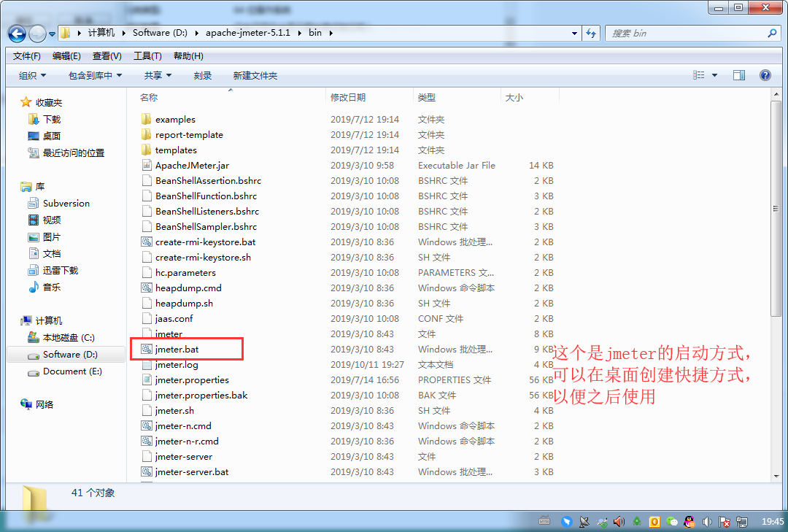788x532 pixels.
Task: Click the apache-jmeter-5.1.1 breadcrumb segment
Action: [248, 33]
